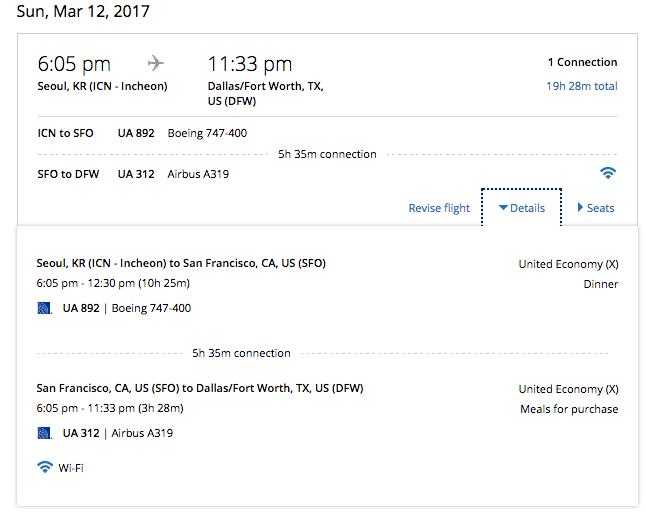This screenshot has width=646, height=517.
Task: Click the Sun, Mar 12, 2017 date heading
Action: [83, 12]
